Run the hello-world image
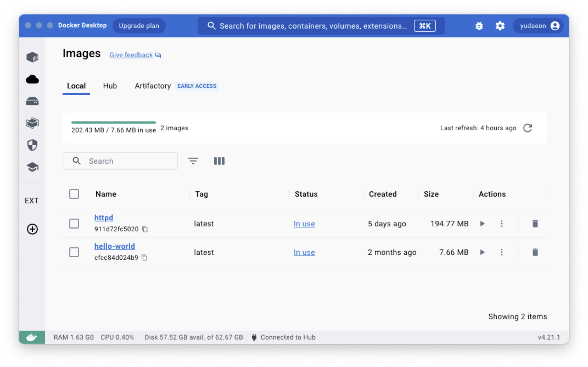The height and width of the screenshot is (367, 588). coord(482,252)
